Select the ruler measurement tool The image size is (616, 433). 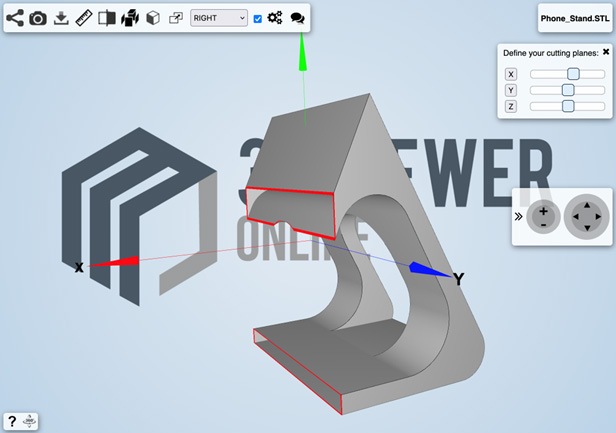pyautogui.click(x=84, y=18)
